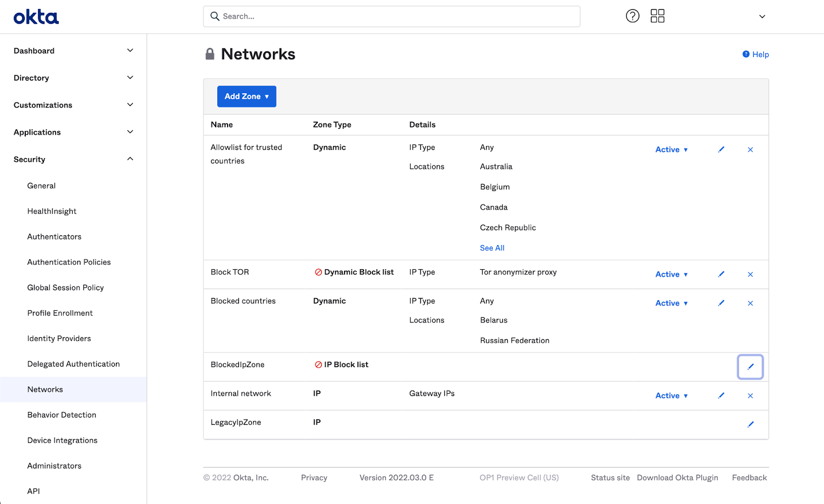The image size is (824, 504).
Task: Click the Zone Type column header
Action: point(332,125)
